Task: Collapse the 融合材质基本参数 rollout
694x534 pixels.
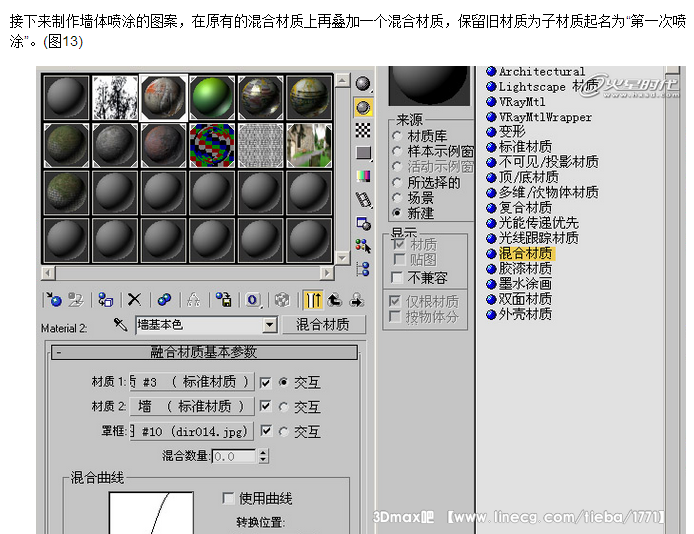Action: tap(204, 352)
